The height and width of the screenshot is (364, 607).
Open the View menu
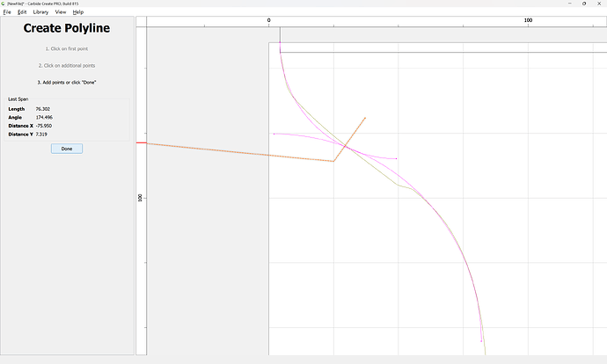(x=60, y=12)
